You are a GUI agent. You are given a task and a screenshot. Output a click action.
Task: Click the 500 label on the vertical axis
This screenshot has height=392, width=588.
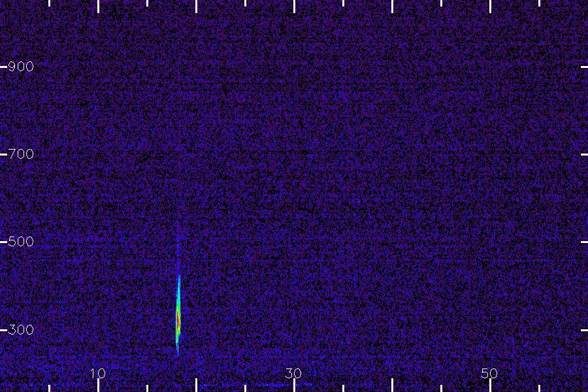point(21,242)
